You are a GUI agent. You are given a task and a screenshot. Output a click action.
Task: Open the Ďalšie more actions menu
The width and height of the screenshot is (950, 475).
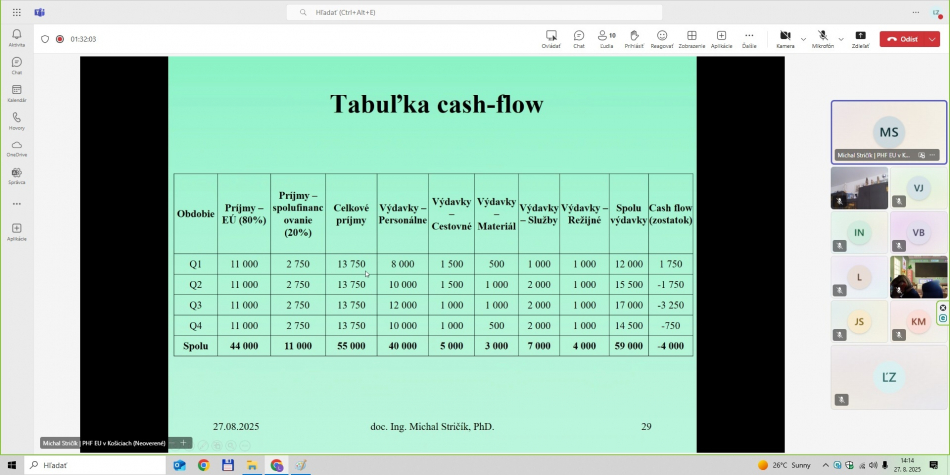point(749,38)
